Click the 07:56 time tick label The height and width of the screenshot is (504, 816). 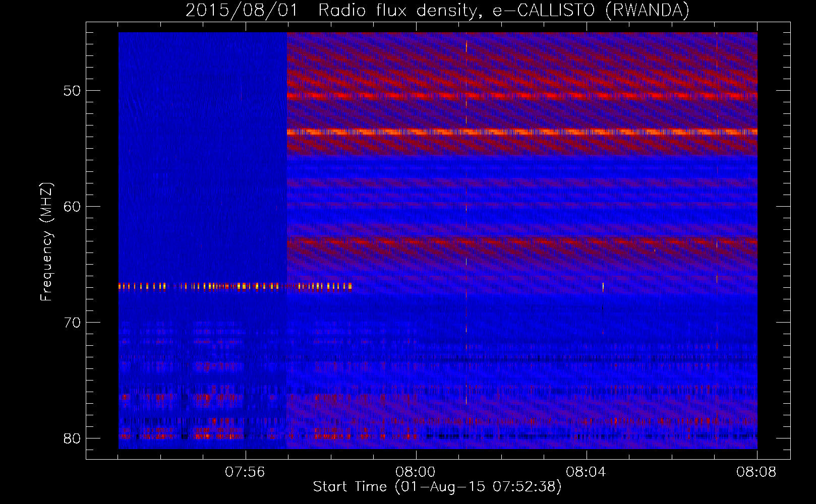click(245, 472)
